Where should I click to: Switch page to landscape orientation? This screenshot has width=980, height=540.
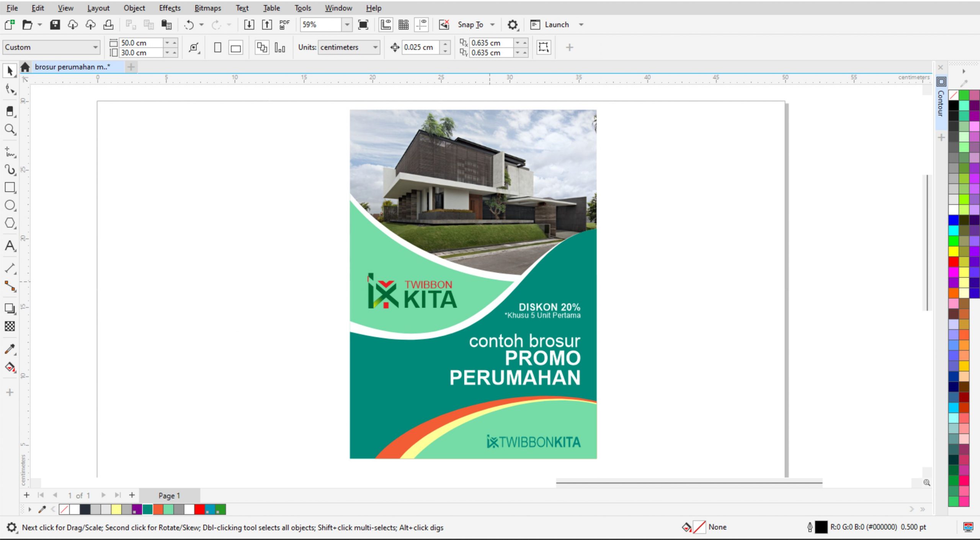pyautogui.click(x=235, y=47)
